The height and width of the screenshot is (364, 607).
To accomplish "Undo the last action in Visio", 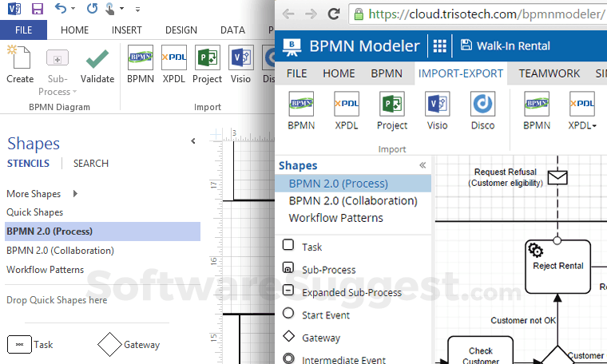I will click(61, 8).
